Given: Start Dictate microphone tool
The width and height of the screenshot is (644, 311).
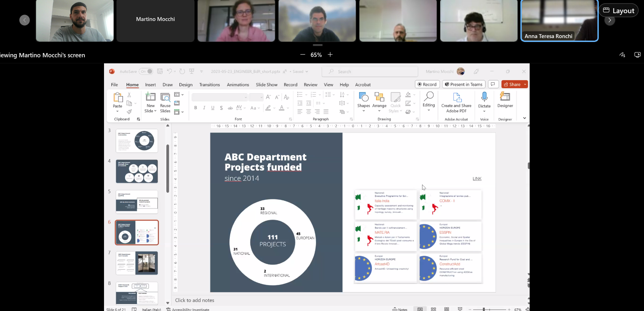Looking at the screenshot, I should coord(484,97).
